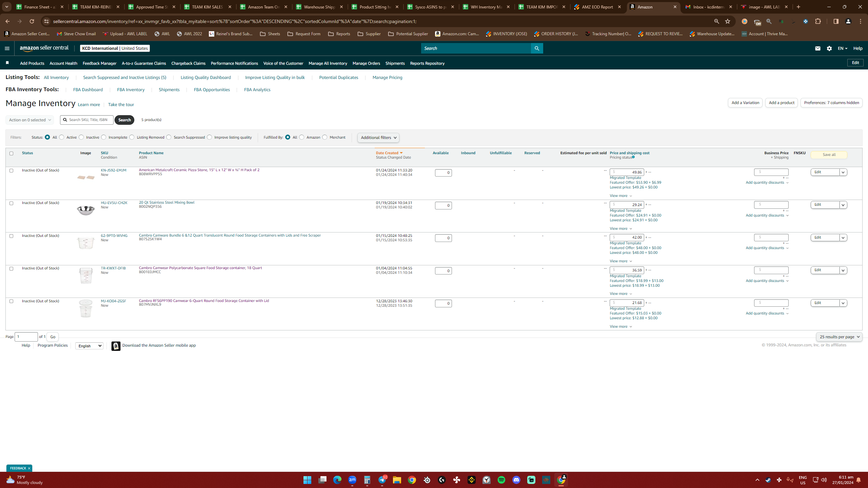Open Microsoft Edge from the taskbar
The width and height of the screenshot is (868, 488).
click(x=337, y=480)
